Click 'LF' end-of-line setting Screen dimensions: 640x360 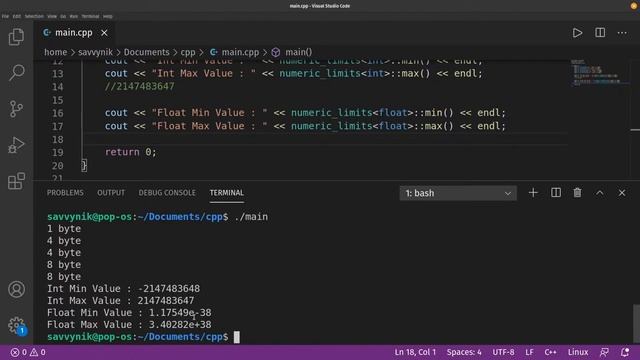pos(529,352)
